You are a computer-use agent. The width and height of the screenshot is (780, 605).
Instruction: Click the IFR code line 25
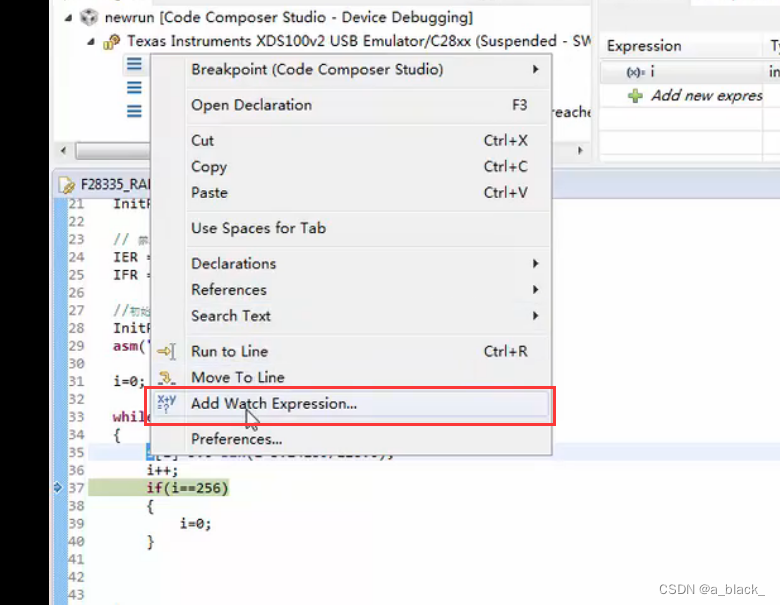[131, 275]
